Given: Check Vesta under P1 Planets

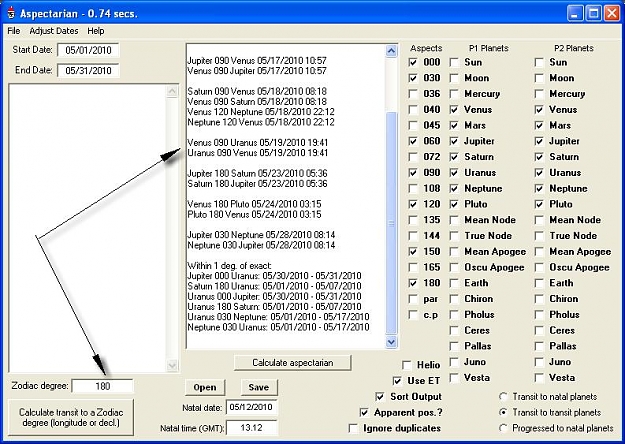Looking at the screenshot, I should click(x=454, y=378).
